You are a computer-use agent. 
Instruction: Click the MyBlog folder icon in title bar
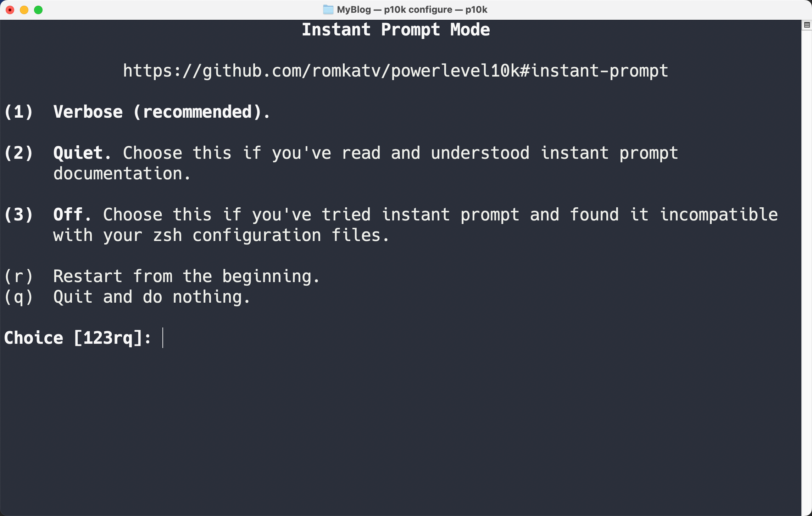point(328,10)
